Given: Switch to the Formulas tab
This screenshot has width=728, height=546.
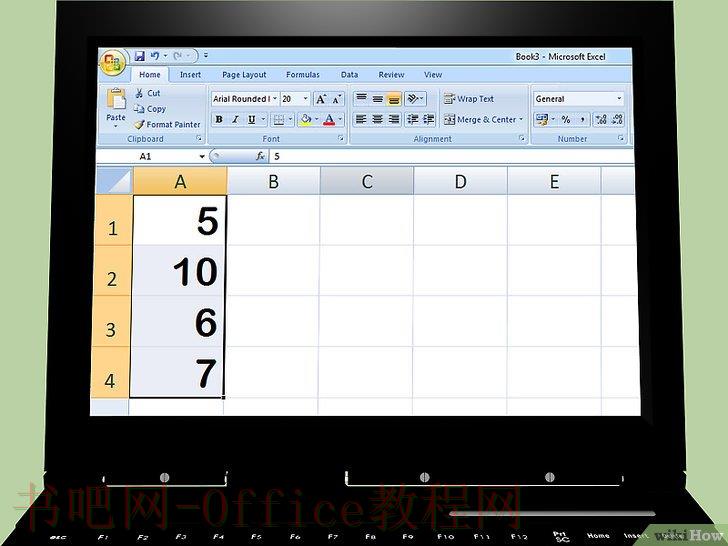Looking at the screenshot, I should click(303, 75).
